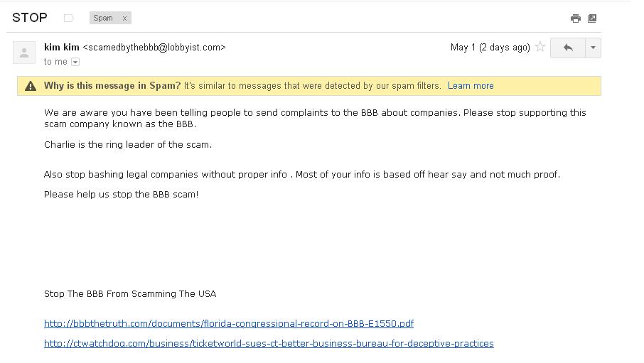The image size is (644, 363).
Task: Click the sender name kim kim
Action: (x=62, y=48)
